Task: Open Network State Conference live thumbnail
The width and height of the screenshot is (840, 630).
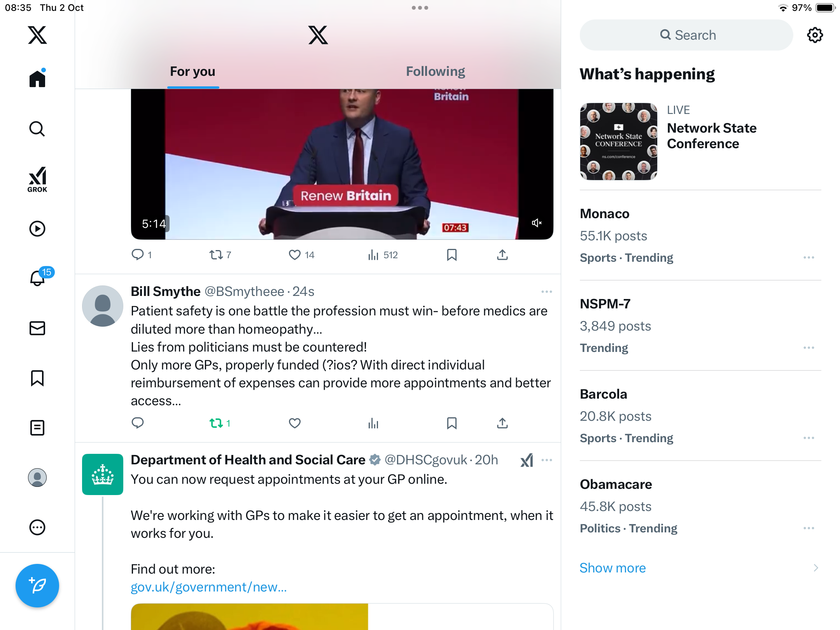Action: (x=618, y=141)
